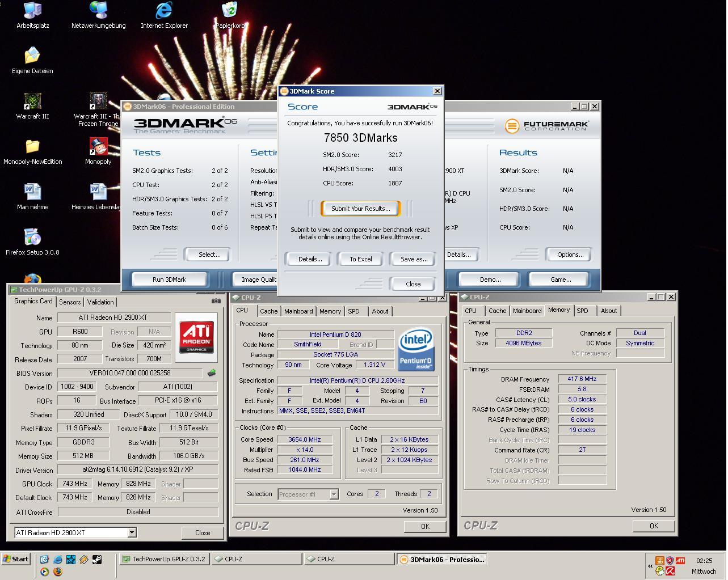The width and height of the screenshot is (728, 580).
Task: Launch Winamp from the quick launch bar
Action: point(84,559)
